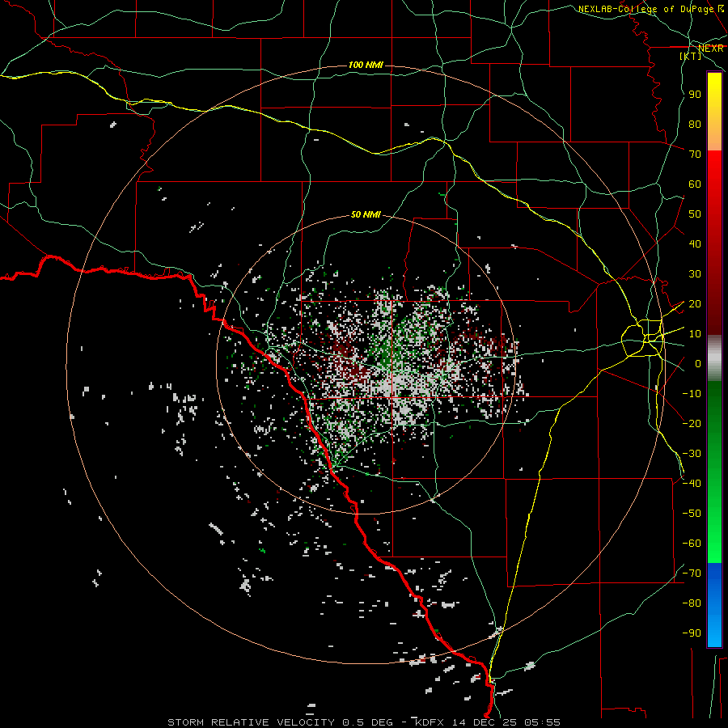Click the "[KT]" units label
Screen dimensions: 728x728
pyautogui.click(x=691, y=56)
